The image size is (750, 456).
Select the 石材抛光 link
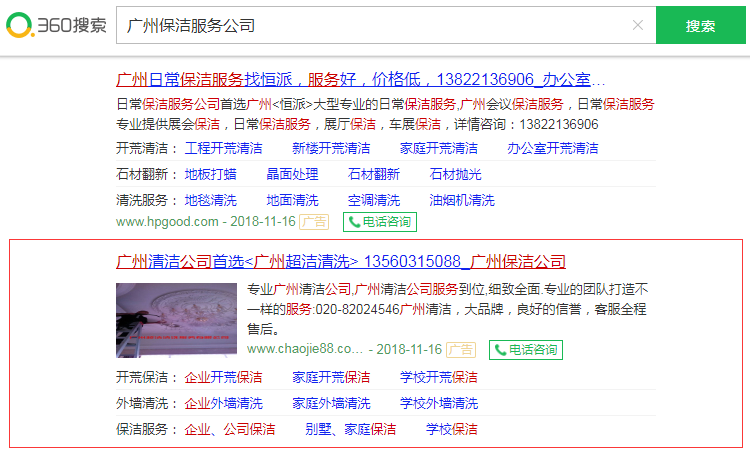[455, 174]
